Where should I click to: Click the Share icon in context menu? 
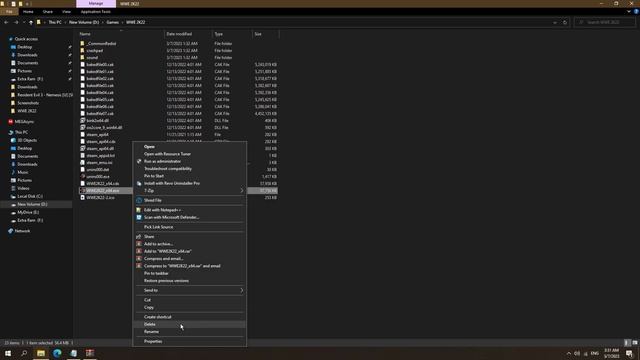(139, 237)
